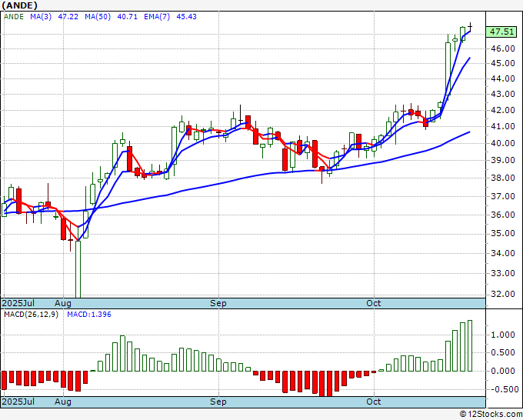Select the ANDE legend label

14,17
